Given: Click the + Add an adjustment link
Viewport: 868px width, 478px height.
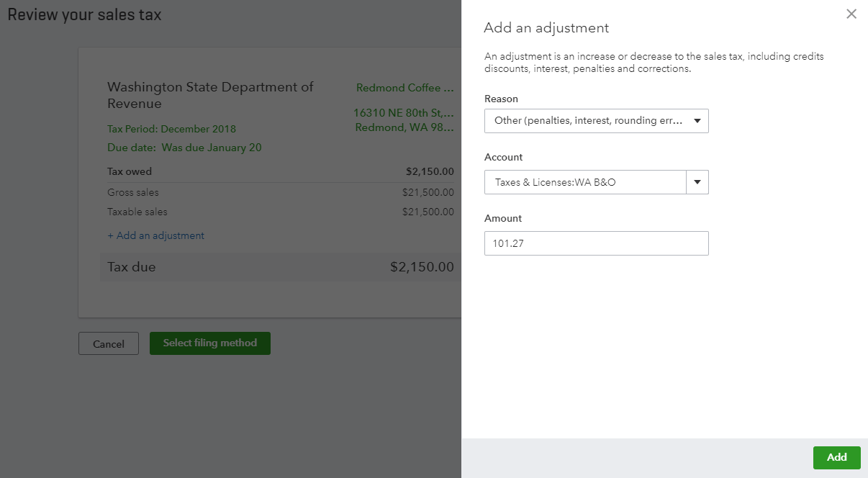Looking at the screenshot, I should click(x=155, y=235).
